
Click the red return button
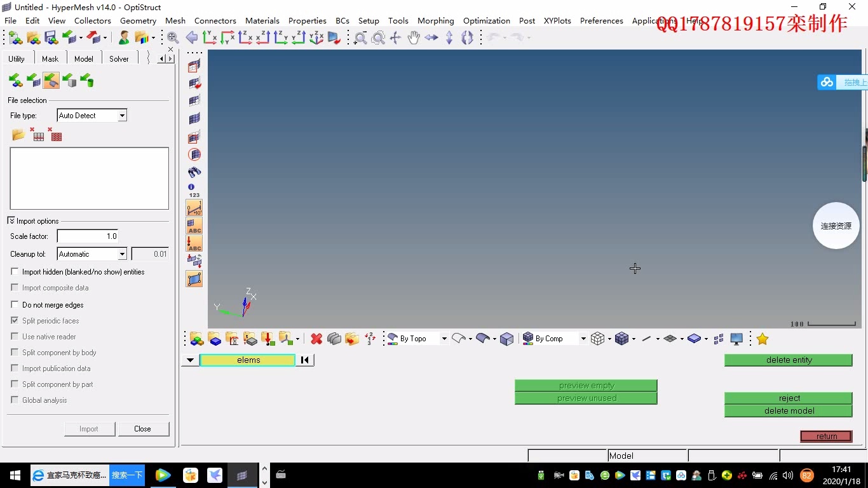826,436
